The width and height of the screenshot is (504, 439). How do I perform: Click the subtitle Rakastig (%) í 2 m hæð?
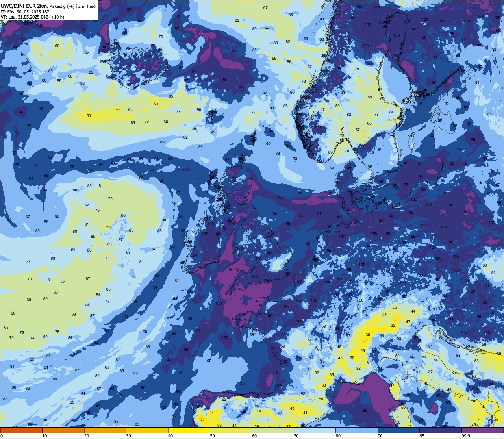tap(72, 6)
